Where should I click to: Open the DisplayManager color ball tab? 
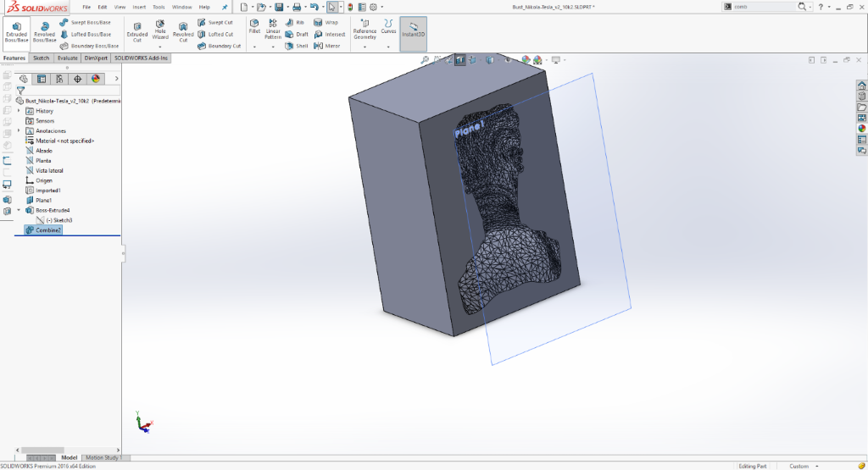96,79
